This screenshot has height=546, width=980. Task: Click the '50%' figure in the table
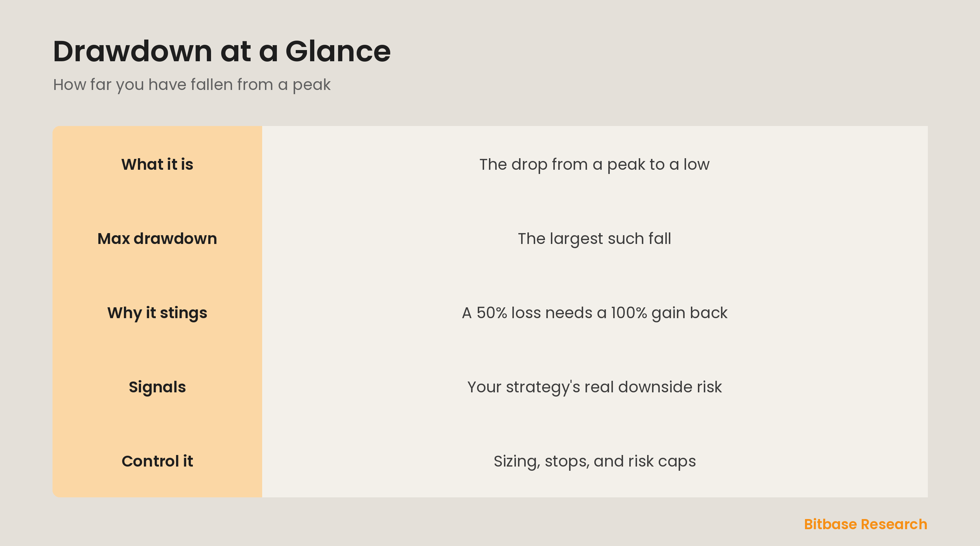[491, 313]
